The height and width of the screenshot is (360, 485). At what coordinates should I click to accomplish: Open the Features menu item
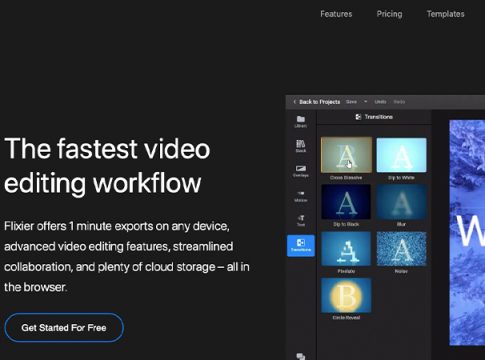coord(336,14)
